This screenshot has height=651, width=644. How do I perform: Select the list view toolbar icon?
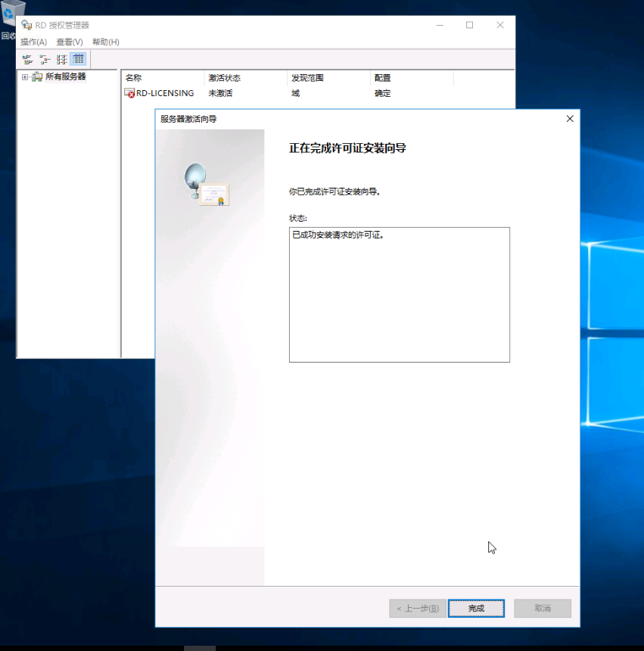click(61, 59)
